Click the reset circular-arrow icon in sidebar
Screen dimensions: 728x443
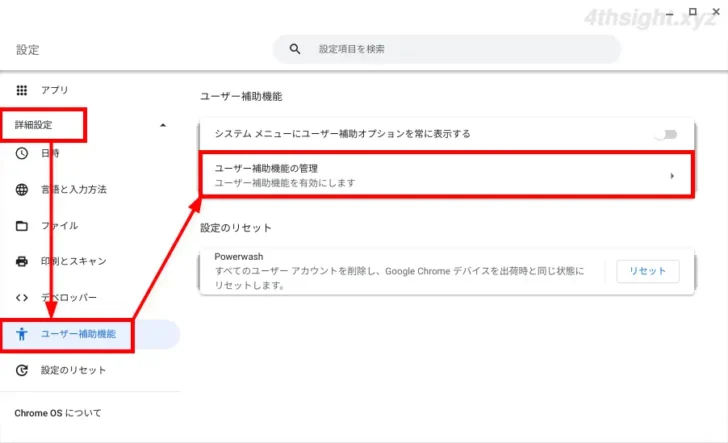[x=22, y=370]
